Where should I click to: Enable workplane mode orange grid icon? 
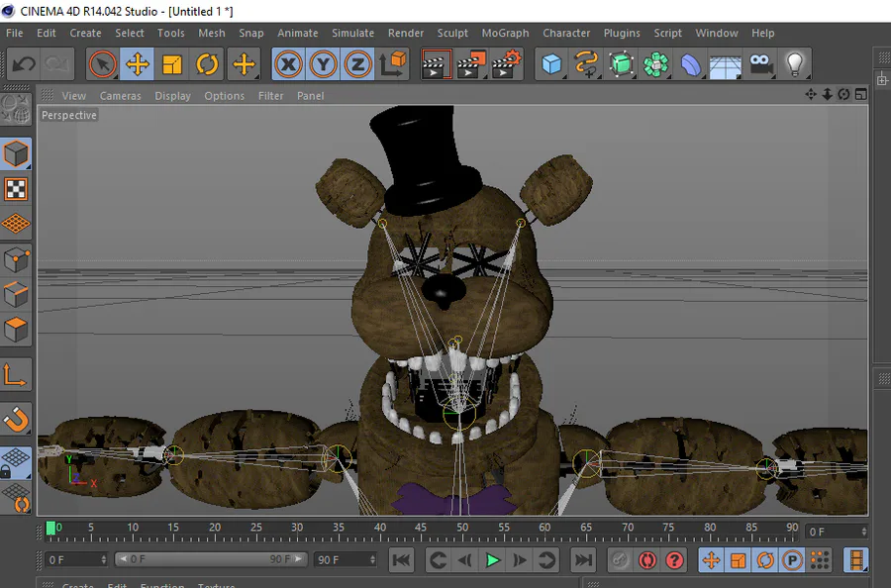point(16,224)
